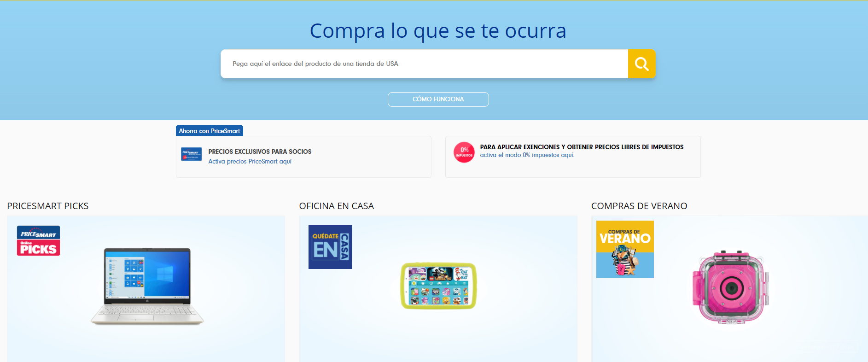Click the yellow search magnifier button
Viewport: 868px width, 362px height.
tap(641, 64)
